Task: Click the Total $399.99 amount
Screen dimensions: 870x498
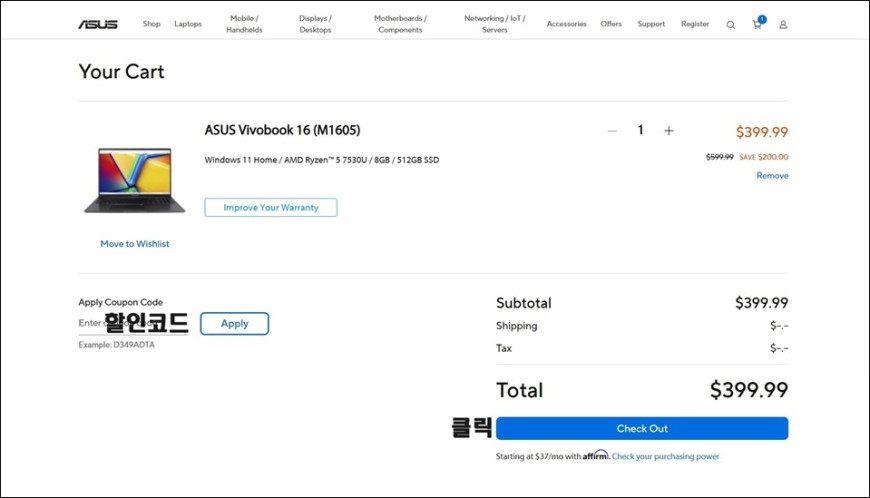Action: (x=749, y=390)
